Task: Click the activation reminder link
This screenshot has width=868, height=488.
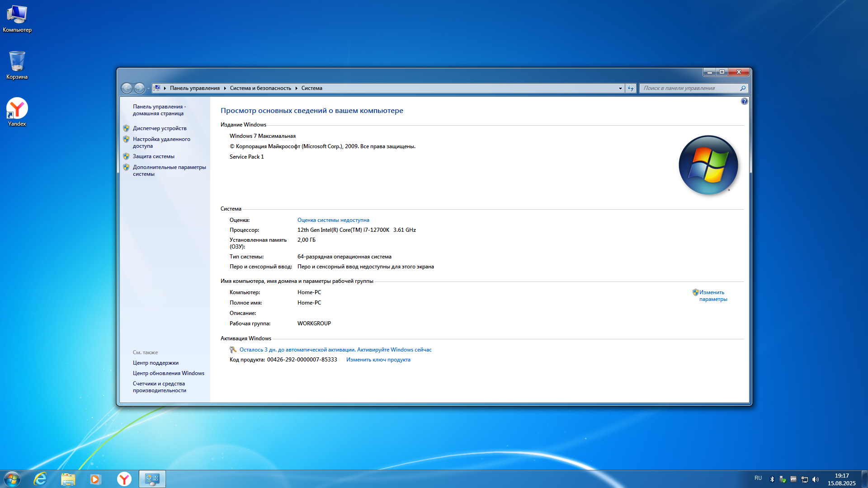Action: tap(335, 350)
